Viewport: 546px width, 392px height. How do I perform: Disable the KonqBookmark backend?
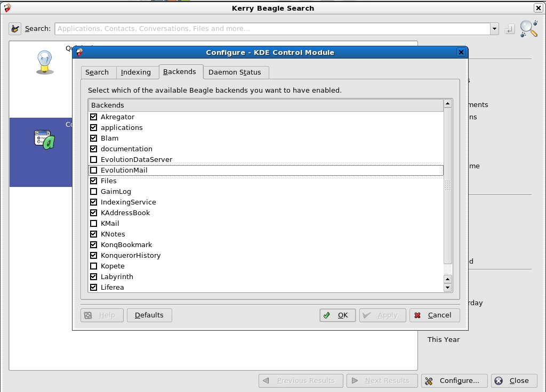[x=93, y=244]
